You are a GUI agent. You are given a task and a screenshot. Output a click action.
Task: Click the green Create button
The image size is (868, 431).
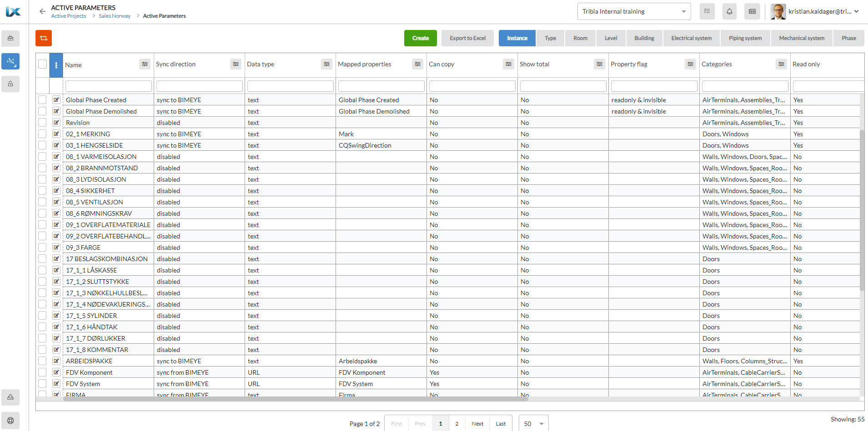(420, 38)
